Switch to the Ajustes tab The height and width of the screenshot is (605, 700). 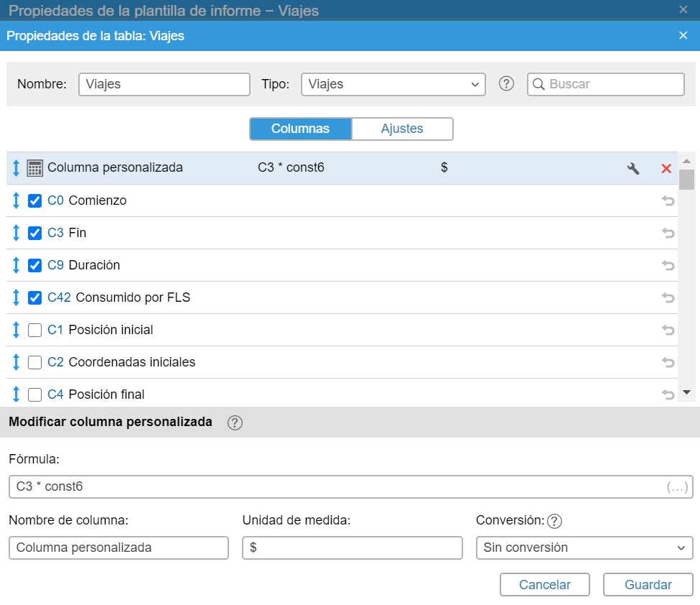[402, 129]
